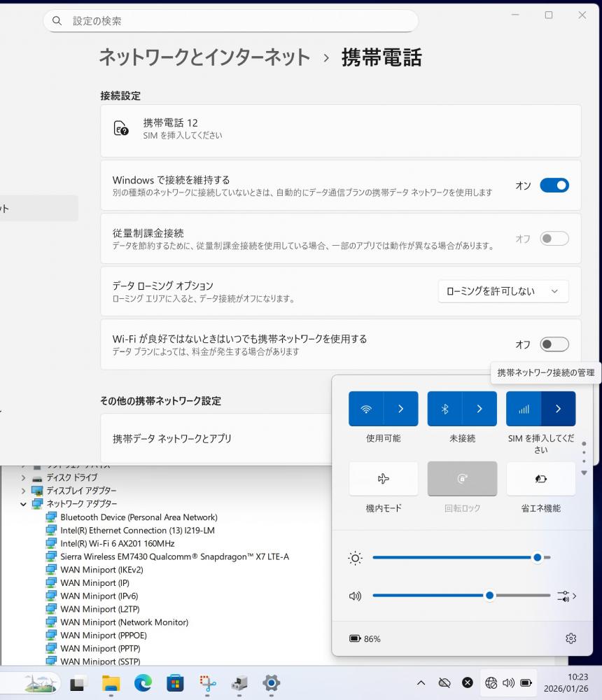Expand Bluetooth devices list arrow
602x700 pixels.
coord(479,409)
